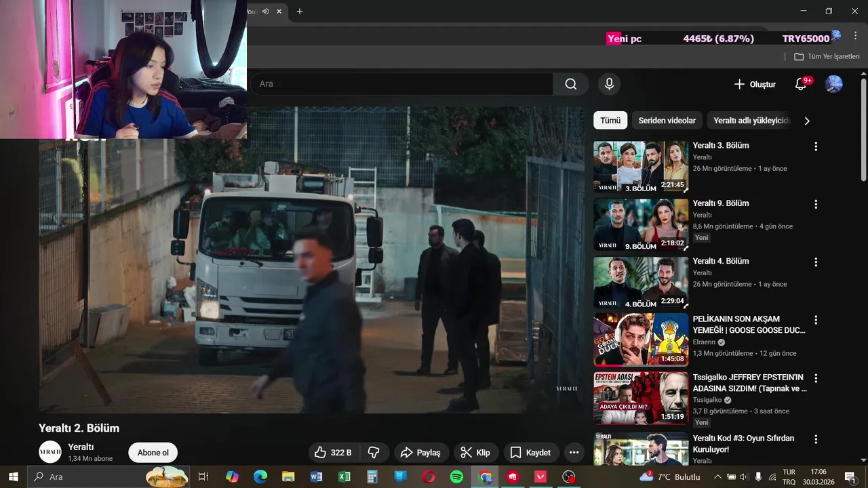Open the Windows Start menu
The width and height of the screenshot is (868, 488).
click(13, 477)
